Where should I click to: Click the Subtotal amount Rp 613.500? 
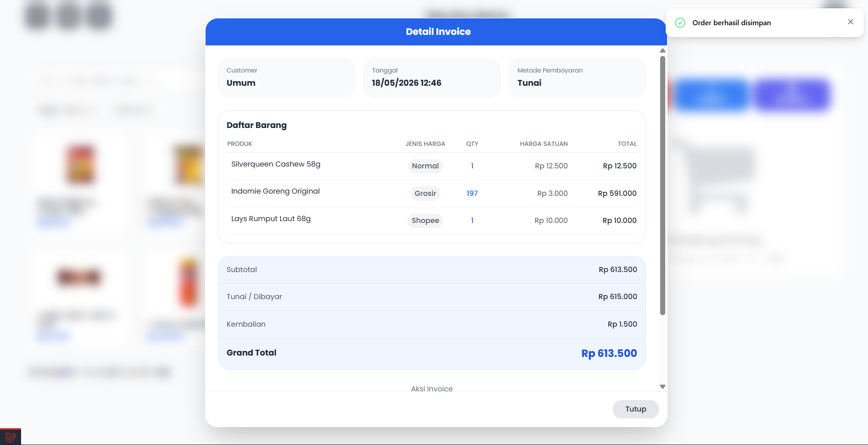coord(618,270)
